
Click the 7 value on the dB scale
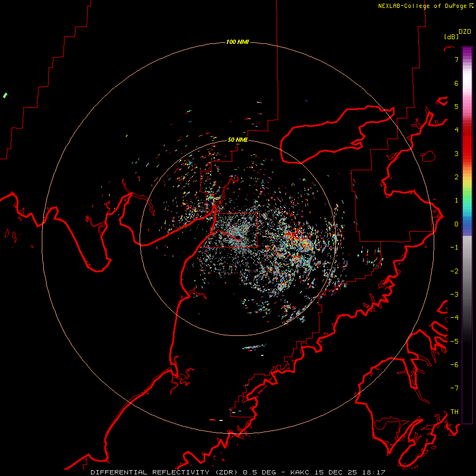(x=456, y=59)
